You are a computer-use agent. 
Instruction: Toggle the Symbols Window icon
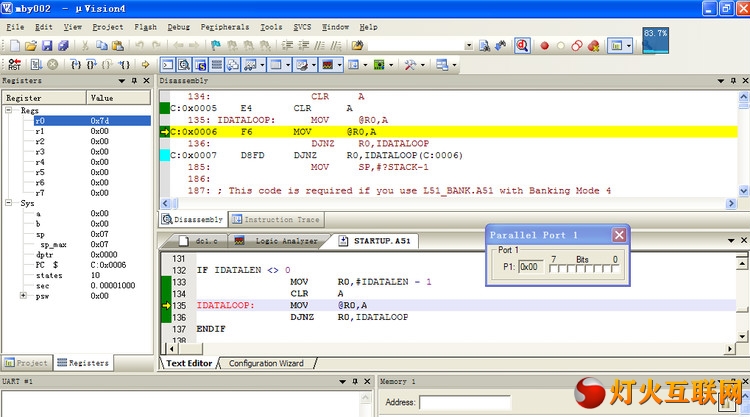pyautogui.click(x=200, y=65)
